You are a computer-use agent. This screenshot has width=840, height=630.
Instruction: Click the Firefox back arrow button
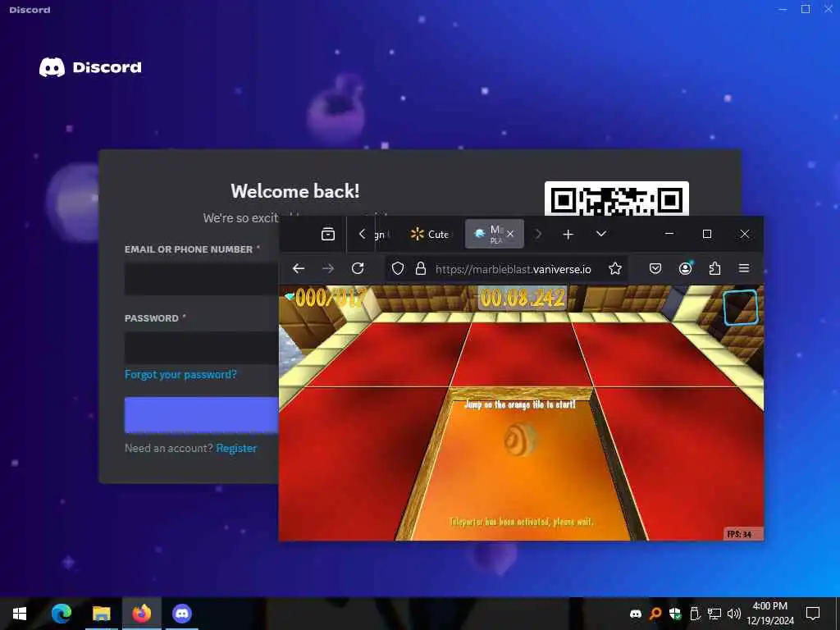[299, 268]
